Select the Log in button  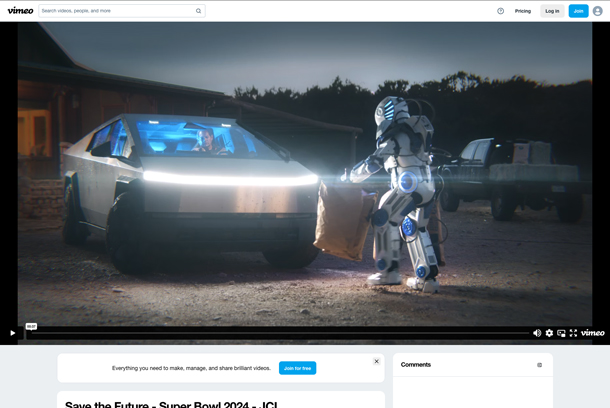tap(552, 11)
